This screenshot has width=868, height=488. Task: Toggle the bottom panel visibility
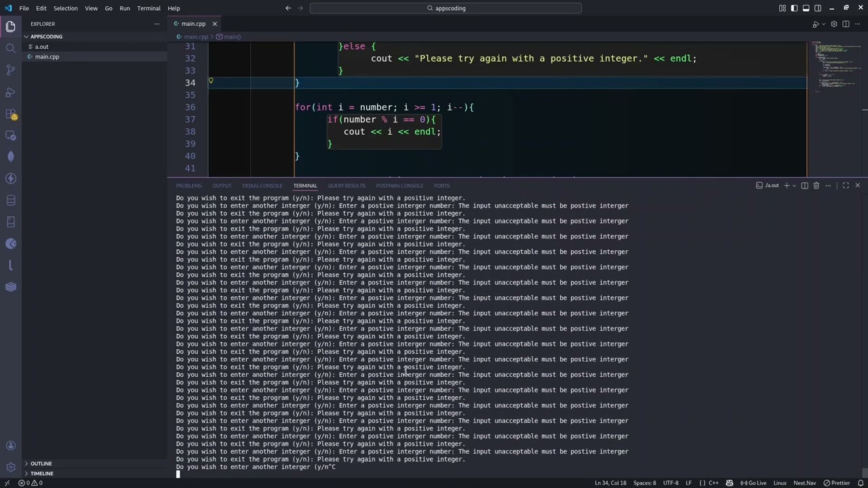point(806,8)
